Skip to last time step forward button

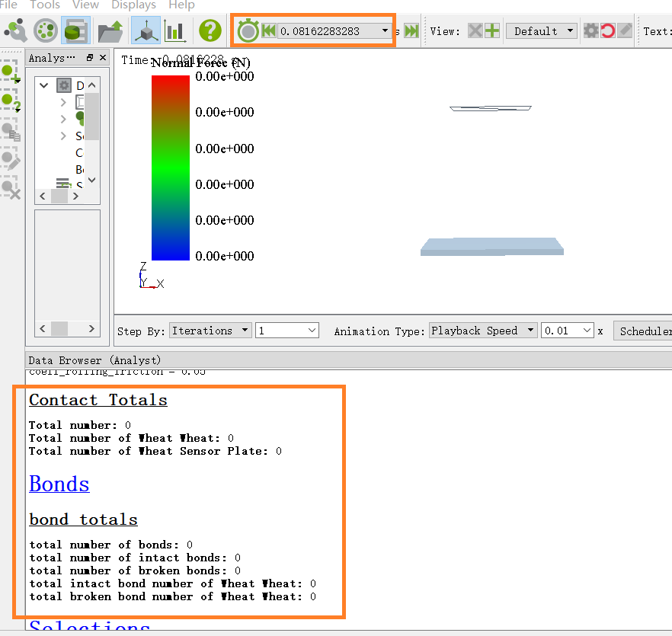pyautogui.click(x=411, y=31)
